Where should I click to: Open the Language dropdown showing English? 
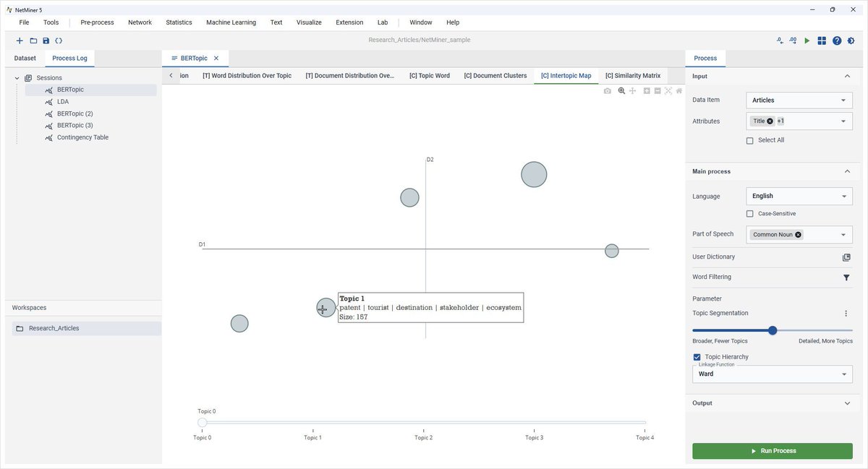coord(799,196)
